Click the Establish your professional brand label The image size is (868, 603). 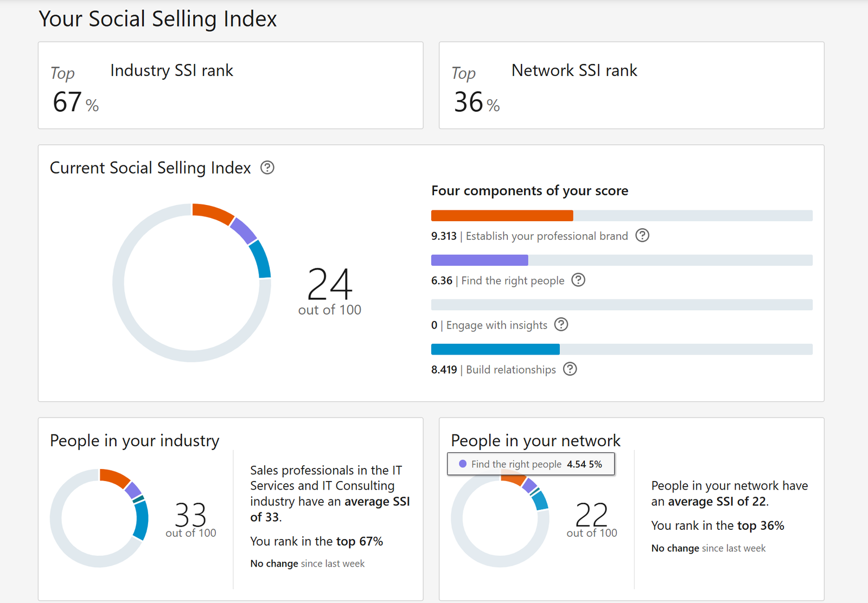(x=546, y=236)
